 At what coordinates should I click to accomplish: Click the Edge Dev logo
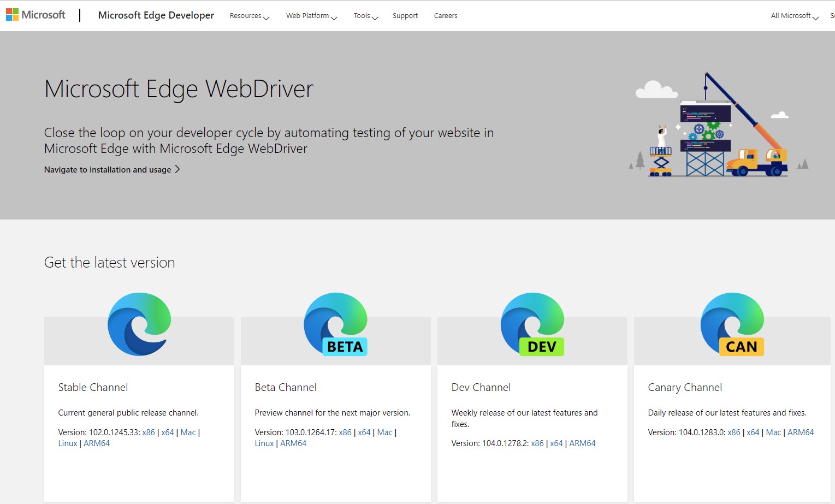[532, 324]
